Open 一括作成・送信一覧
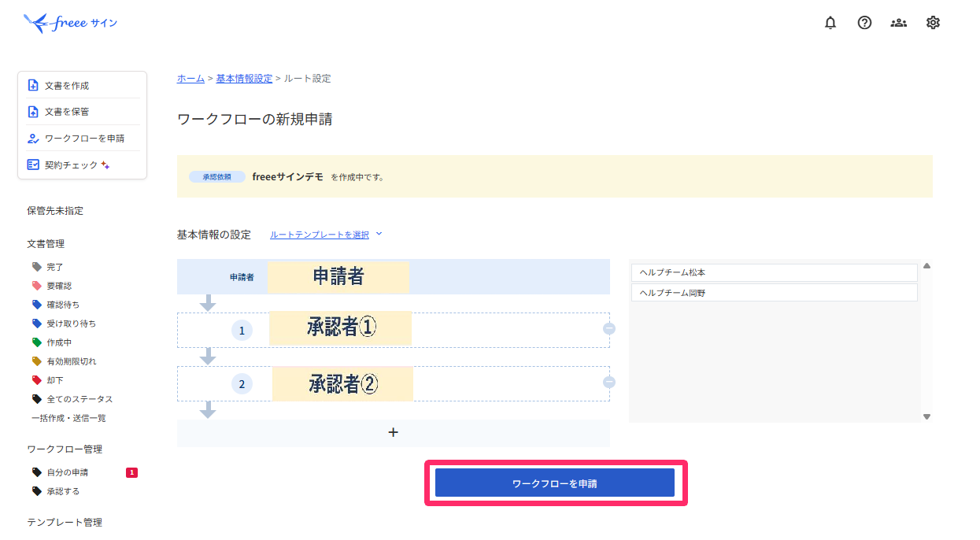Viewport: 980px width, 540px height. [68, 418]
